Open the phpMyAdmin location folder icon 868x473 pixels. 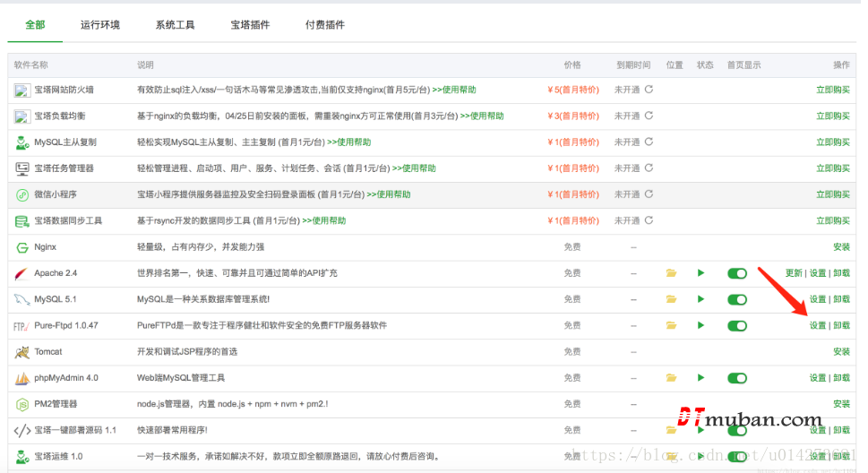(671, 378)
